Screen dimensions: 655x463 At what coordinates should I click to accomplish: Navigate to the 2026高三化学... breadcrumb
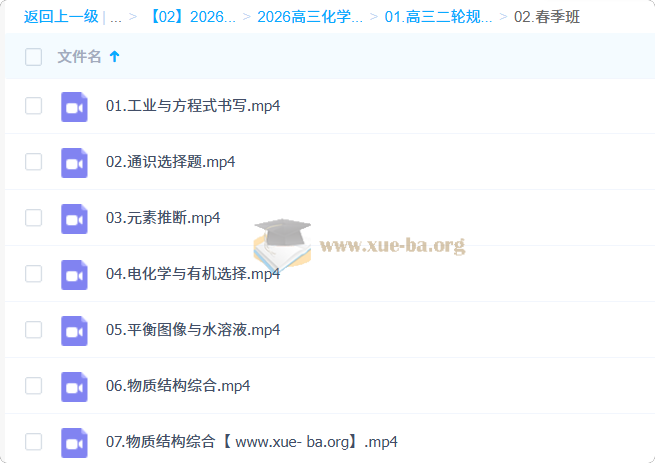tap(310, 17)
